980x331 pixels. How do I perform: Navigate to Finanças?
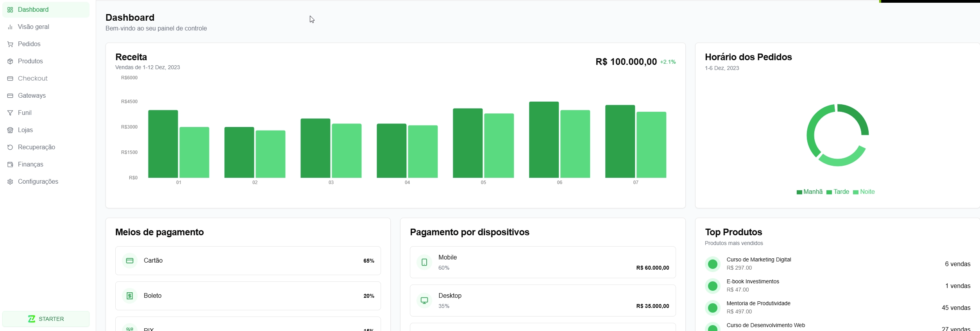46,165
